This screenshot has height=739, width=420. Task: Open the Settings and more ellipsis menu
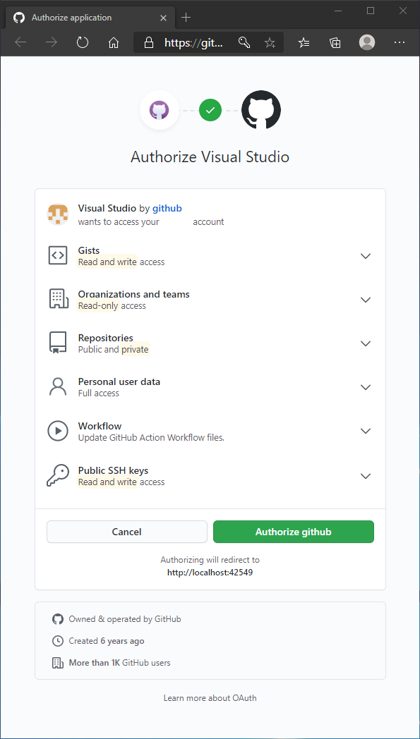point(399,43)
